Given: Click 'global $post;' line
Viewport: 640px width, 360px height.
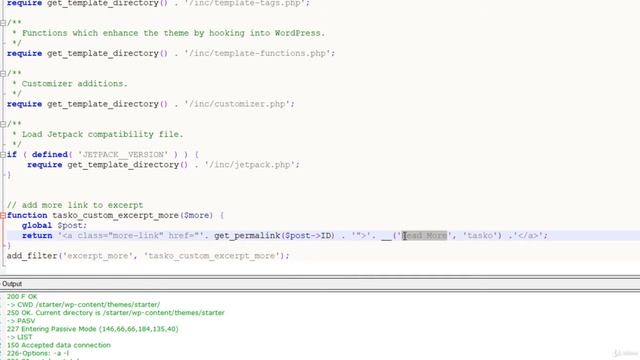Looking at the screenshot, I should click(54, 225).
